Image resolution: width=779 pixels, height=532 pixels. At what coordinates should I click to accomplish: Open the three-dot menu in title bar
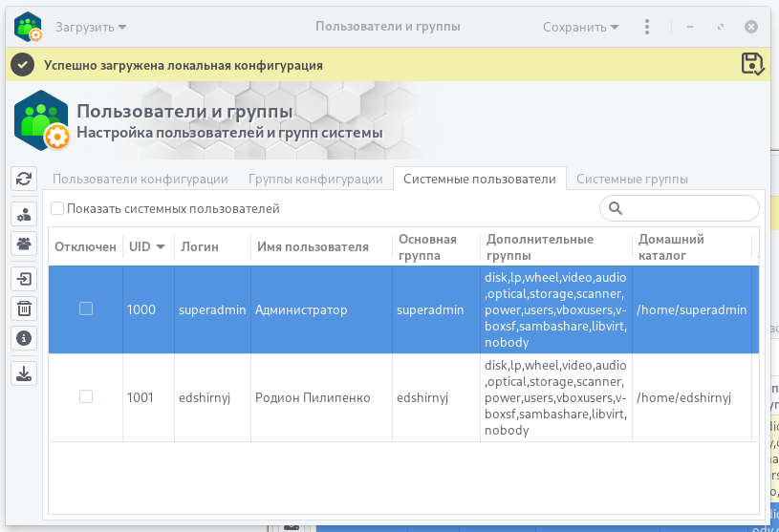coord(647,27)
